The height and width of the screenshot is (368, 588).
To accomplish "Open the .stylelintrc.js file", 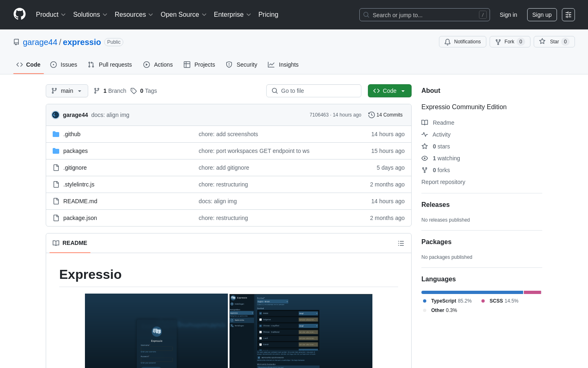I will pos(79,184).
